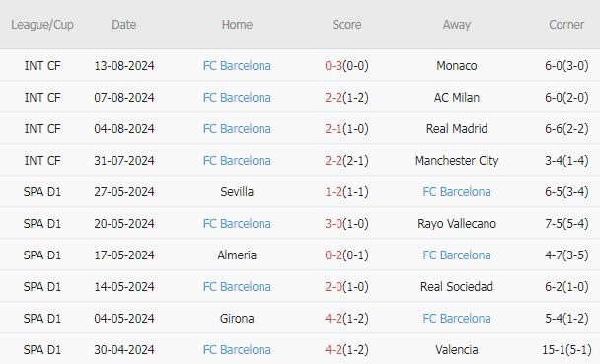Click the League/Cup column header

42,25
